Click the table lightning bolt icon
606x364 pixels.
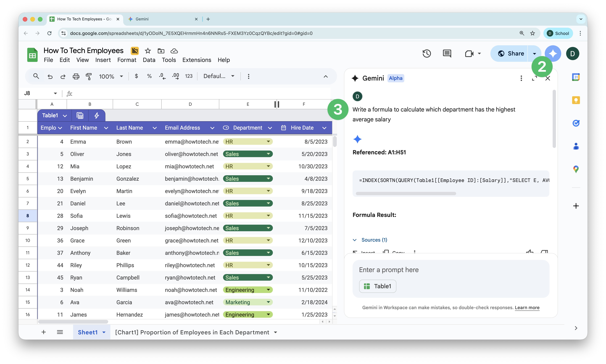pos(97,115)
